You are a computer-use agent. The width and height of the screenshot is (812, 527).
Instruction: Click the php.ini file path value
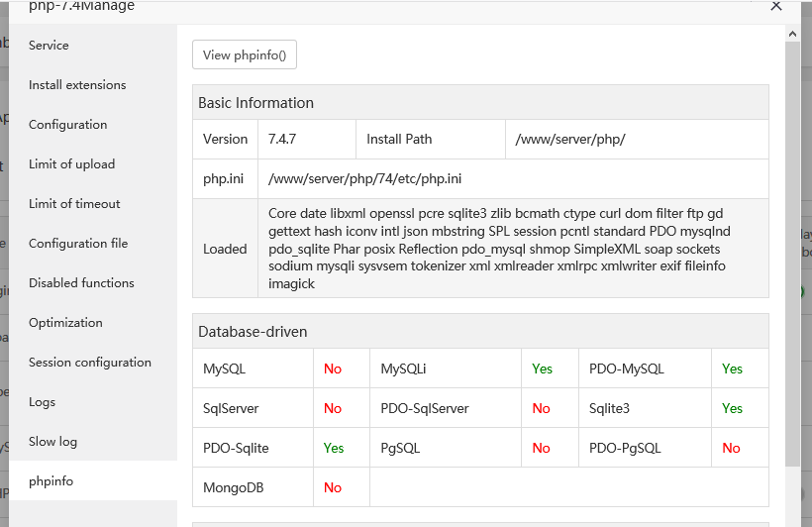click(x=364, y=179)
